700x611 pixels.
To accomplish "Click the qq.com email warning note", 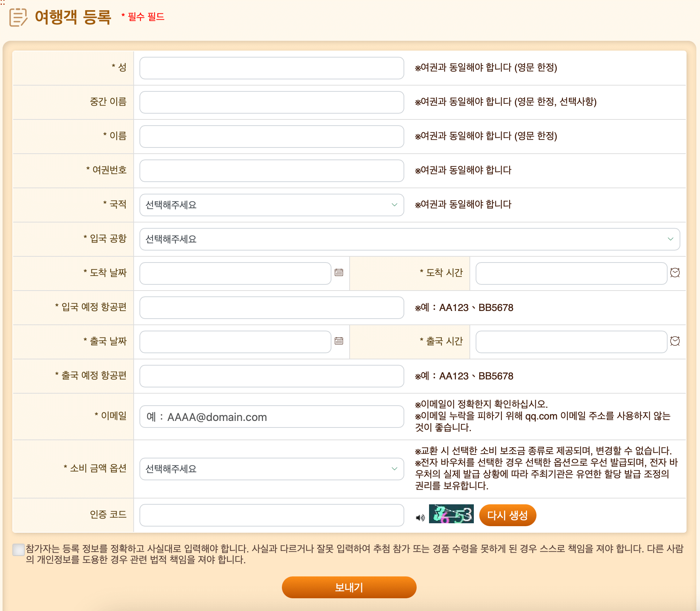I will pyautogui.click(x=543, y=422).
